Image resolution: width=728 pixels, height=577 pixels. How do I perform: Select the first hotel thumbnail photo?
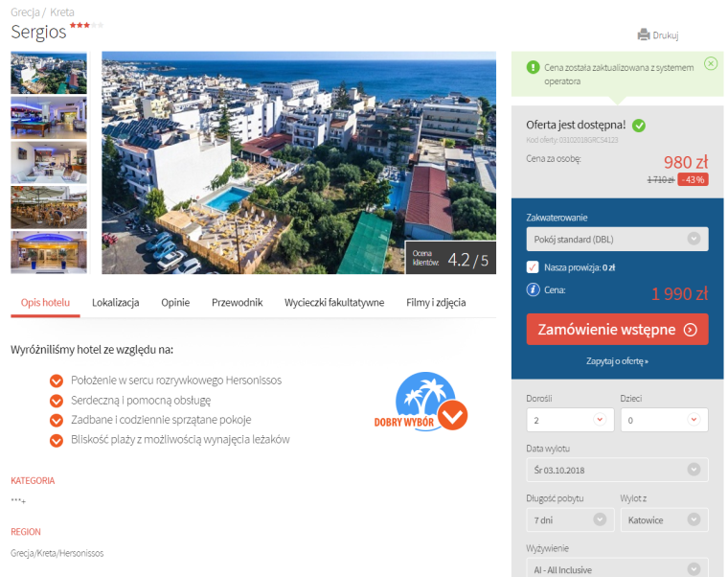[x=49, y=72]
